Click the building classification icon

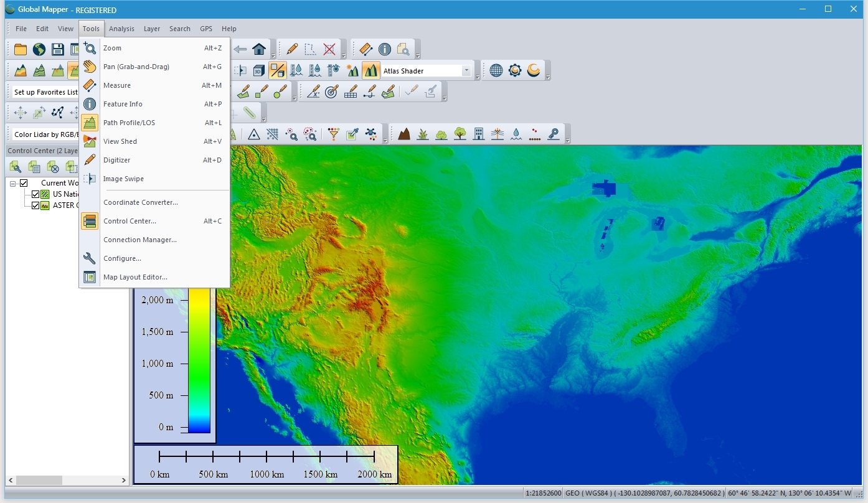478,134
